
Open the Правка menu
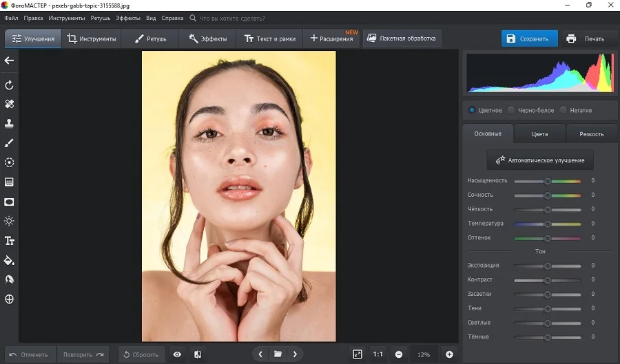(33, 18)
